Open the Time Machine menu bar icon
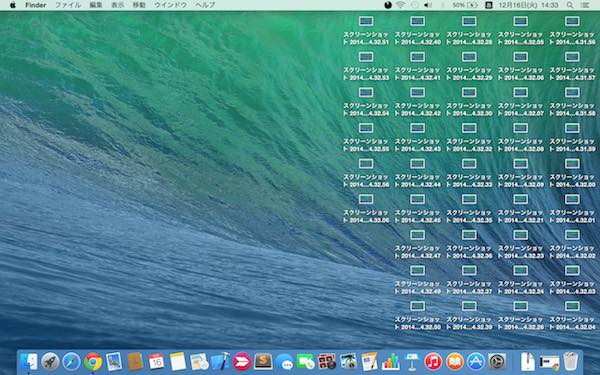600x375 pixels. click(414, 5)
